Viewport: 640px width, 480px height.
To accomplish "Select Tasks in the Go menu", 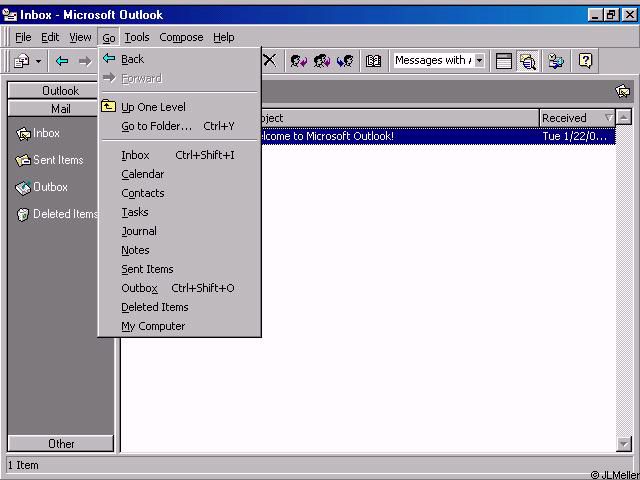I will click(180, 212).
